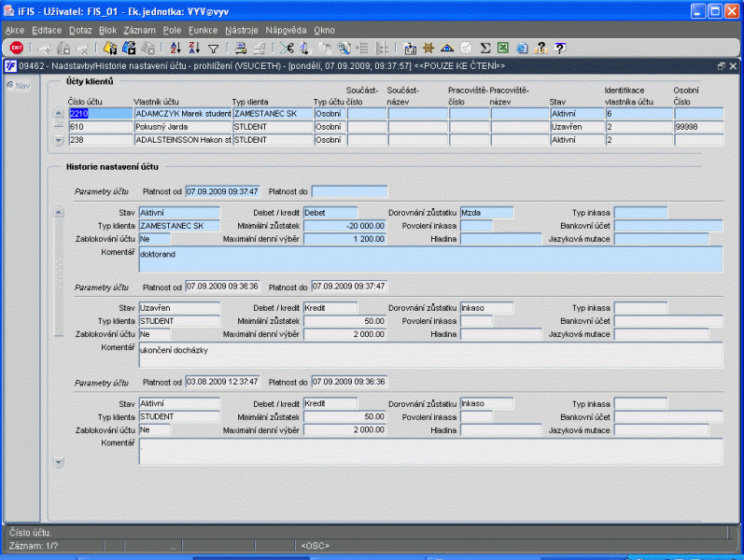Click the greyed print preview icon
Image resolution: width=744 pixels, height=560 pixels.
click(x=260, y=48)
